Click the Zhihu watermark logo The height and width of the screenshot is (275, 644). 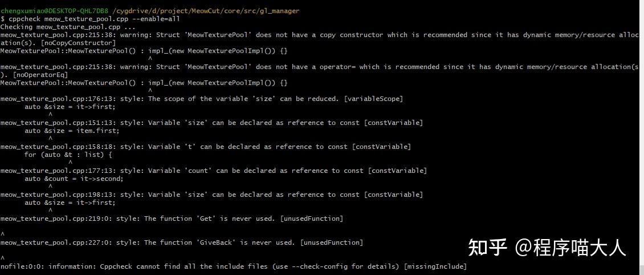tap(487, 248)
